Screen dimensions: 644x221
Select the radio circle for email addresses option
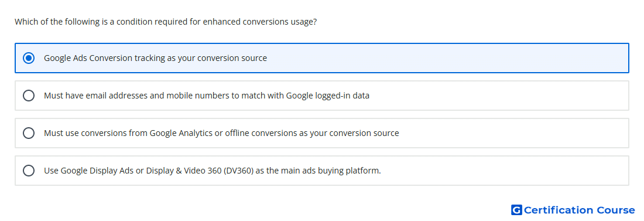(29, 96)
